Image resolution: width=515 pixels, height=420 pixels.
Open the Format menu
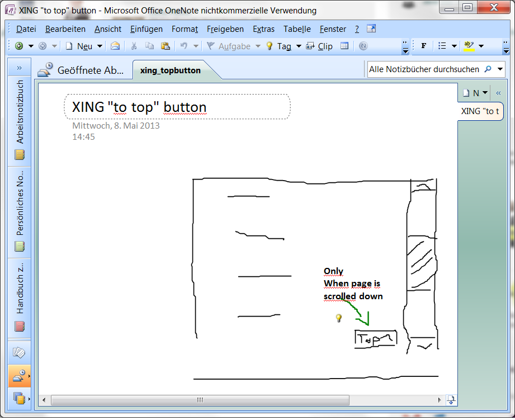tap(185, 29)
